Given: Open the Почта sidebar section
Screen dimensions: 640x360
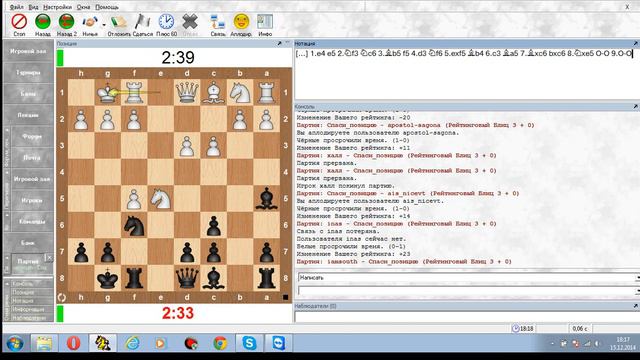Looking at the screenshot, I should 32,158.
